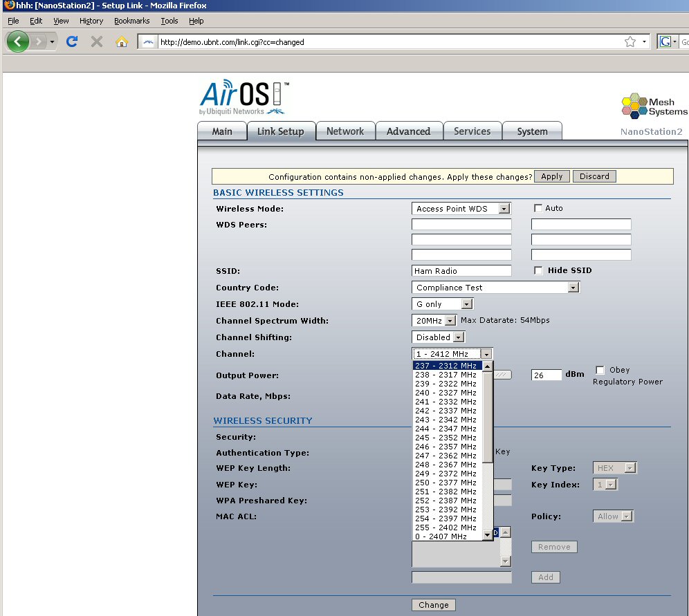Image resolution: width=689 pixels, height=616 pixels.
Task: Click the channel list scroll up arrow
Action: (x=487, y=366)
